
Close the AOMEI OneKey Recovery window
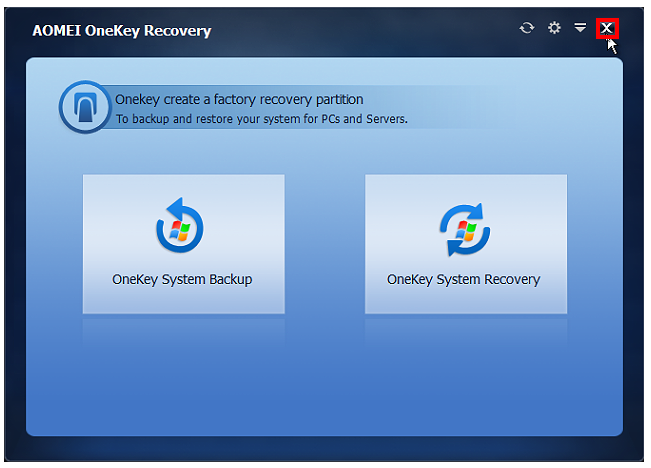coord(607,28)
